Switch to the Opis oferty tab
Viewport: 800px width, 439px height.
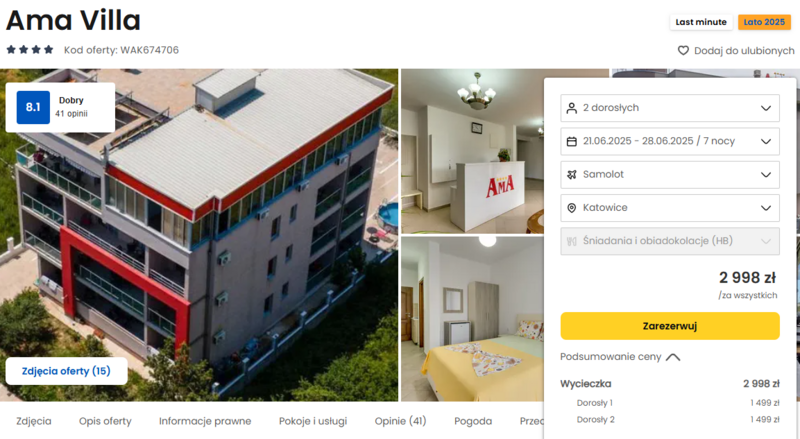click(105, 421)
